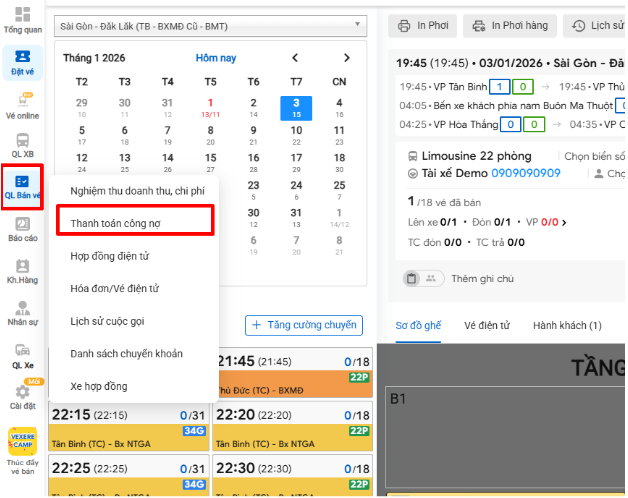Click the Hôm nay today link
The width and height of the screenshot is (628, 498).
pyautogui.click(x=216, y=58)
